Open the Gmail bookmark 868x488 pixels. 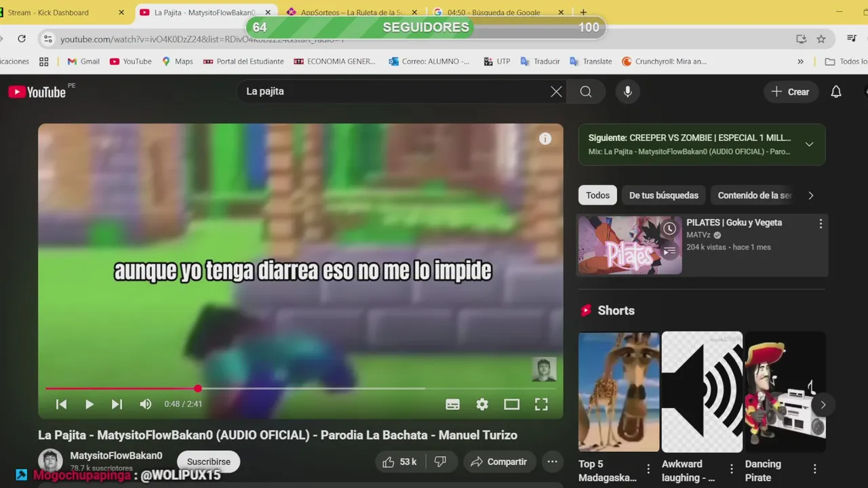[83, 61]
